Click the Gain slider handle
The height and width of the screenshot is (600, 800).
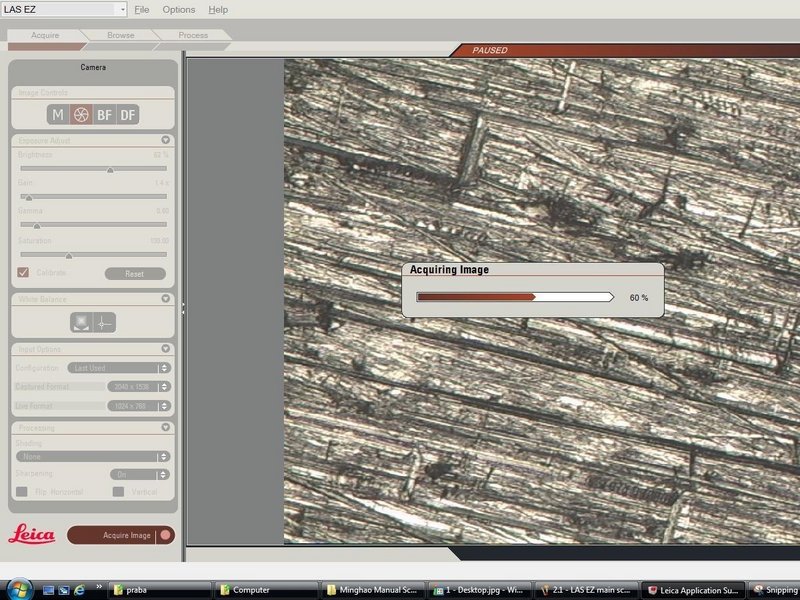tap(29, 197)
